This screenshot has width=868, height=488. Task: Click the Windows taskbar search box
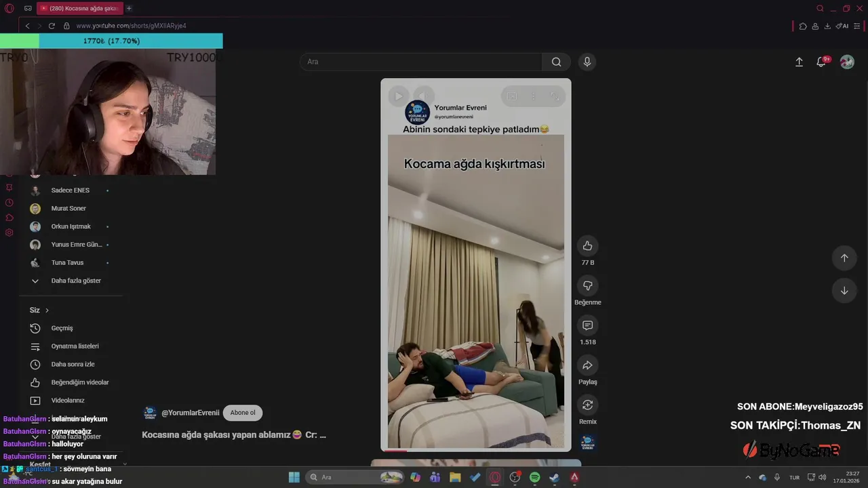[355, 477]
